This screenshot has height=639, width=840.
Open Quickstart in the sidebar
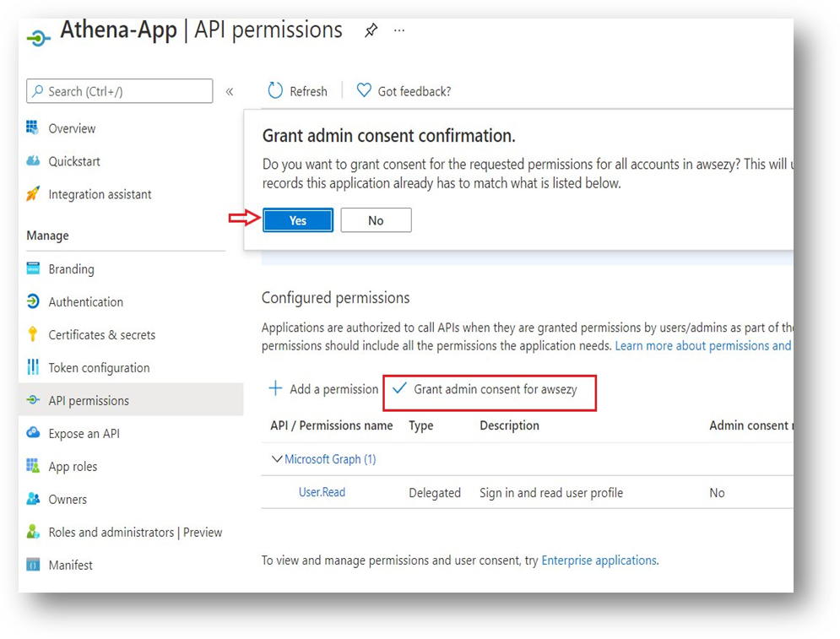click(x=74, y=161)
